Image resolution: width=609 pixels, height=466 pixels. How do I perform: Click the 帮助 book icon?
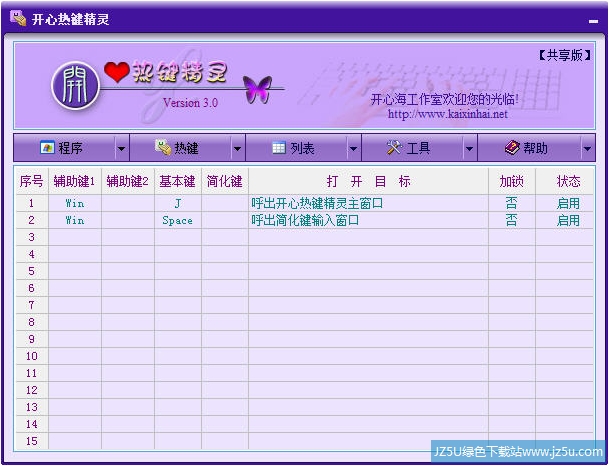click(512, 148)
